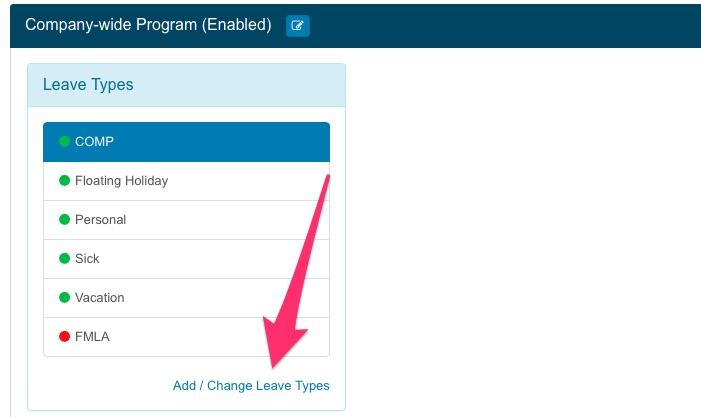Click empty area of the dark navy header bar
Viewport: 701px width, 417px height.
(500, 25)
